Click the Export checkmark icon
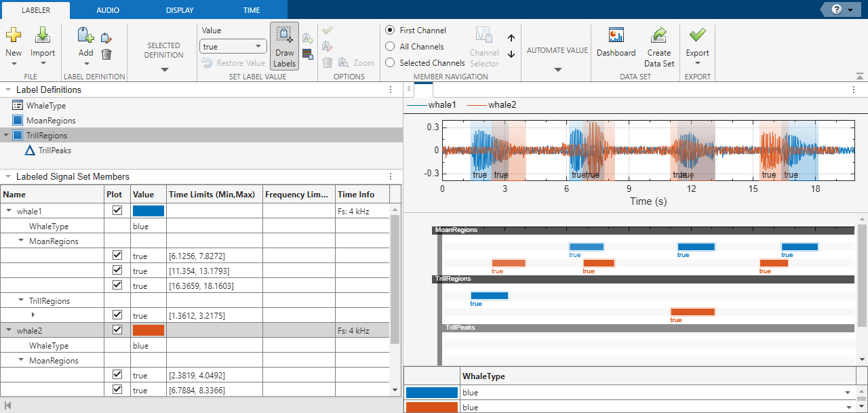The width and height of the screenshot is (868, 413). (697, 35)
